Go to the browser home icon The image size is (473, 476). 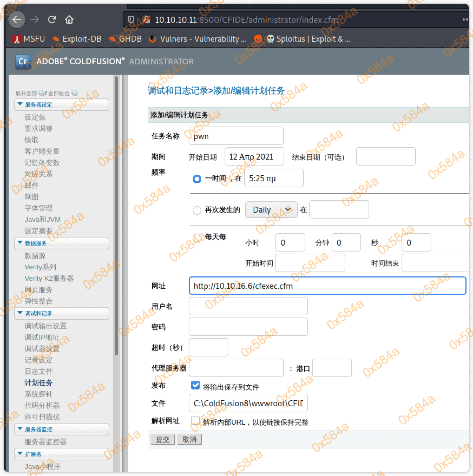[x=69, y=19]
